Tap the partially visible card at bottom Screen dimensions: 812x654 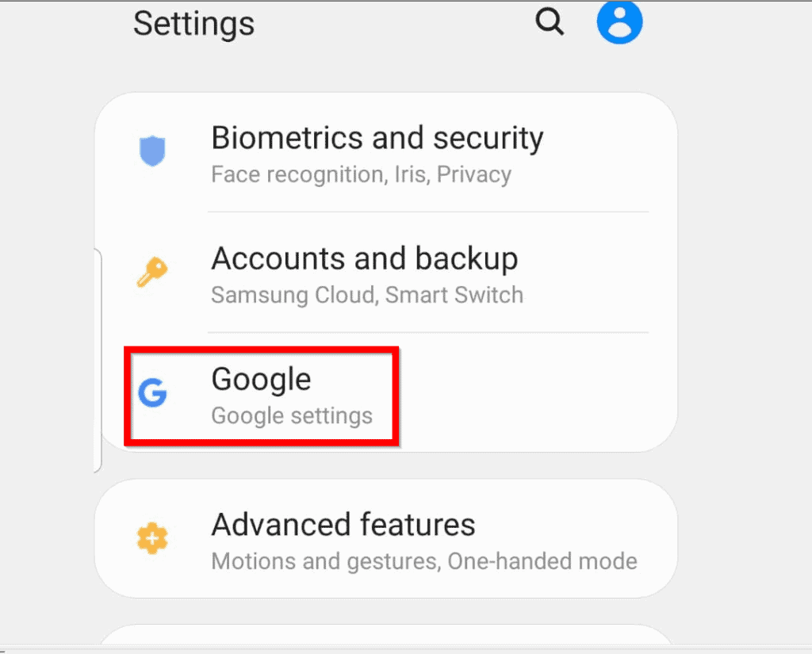[386, 635]
